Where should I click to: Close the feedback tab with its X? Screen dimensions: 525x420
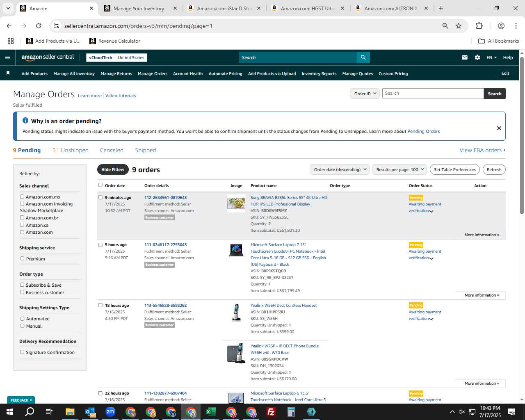point(31,400)
